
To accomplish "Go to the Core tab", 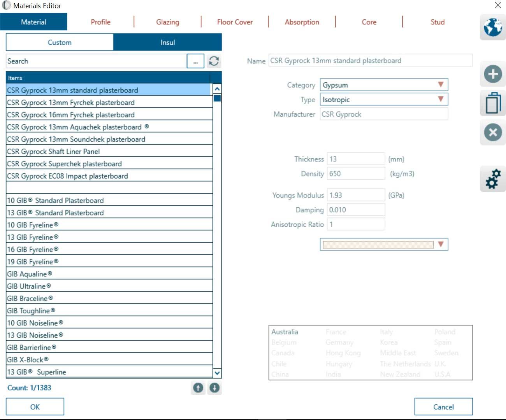I will coord(369,22).
